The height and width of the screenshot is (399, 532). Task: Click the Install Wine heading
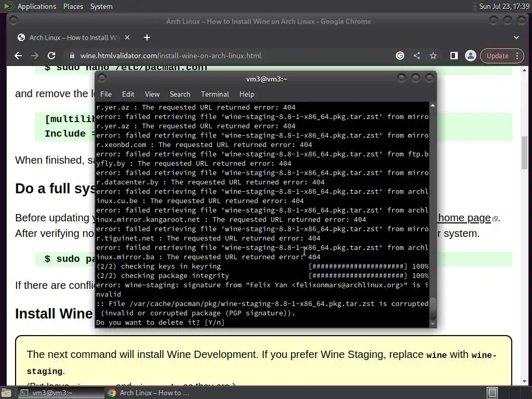(54, 313)
